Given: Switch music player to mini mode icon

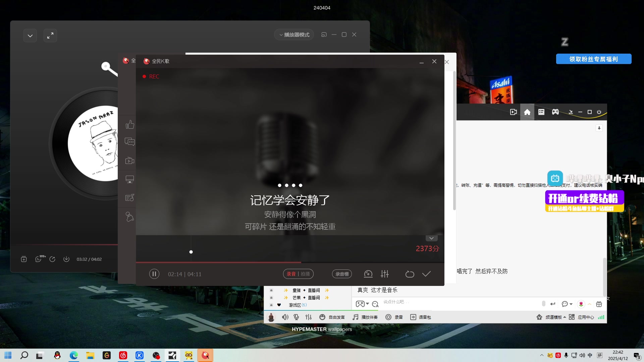Looking at the screenshot, I should 324,35.
